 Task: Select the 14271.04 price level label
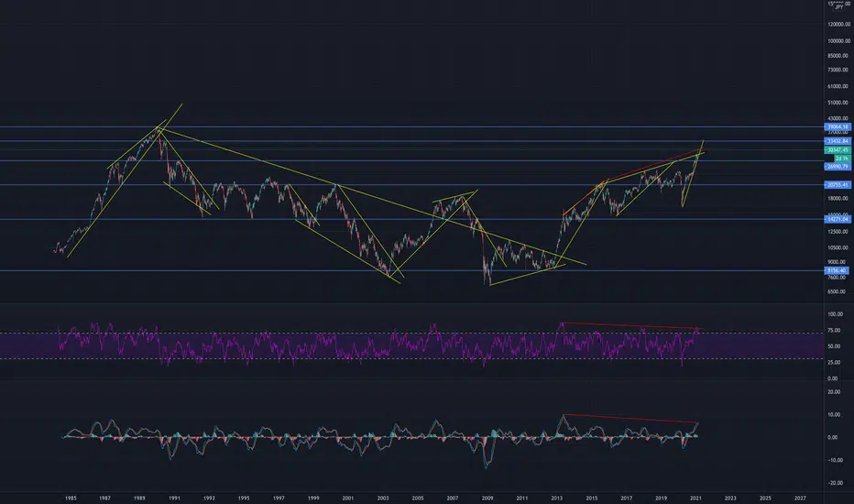pyautogui.click(x=838, y=219)
